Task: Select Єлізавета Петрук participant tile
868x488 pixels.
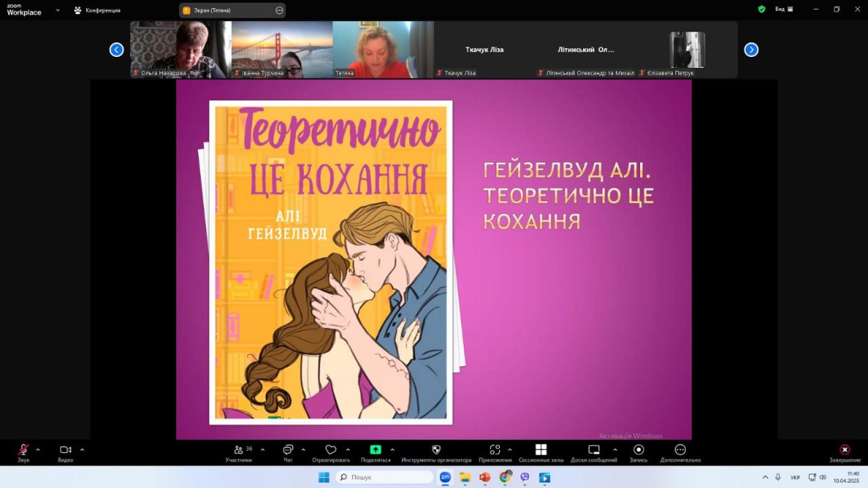Action: (687, 49)
